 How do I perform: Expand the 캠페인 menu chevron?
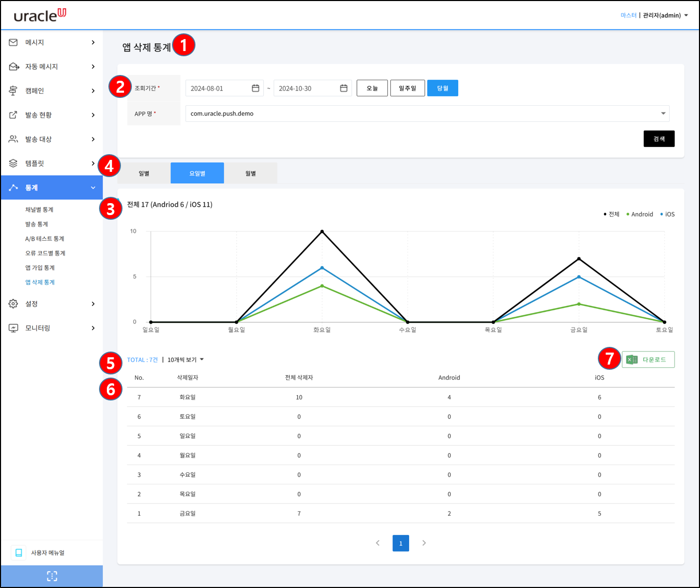pyautogui.click(x=93, y=91)
